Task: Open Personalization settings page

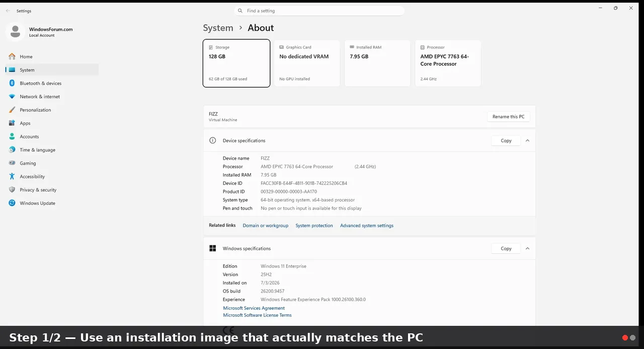Action: 52,110
